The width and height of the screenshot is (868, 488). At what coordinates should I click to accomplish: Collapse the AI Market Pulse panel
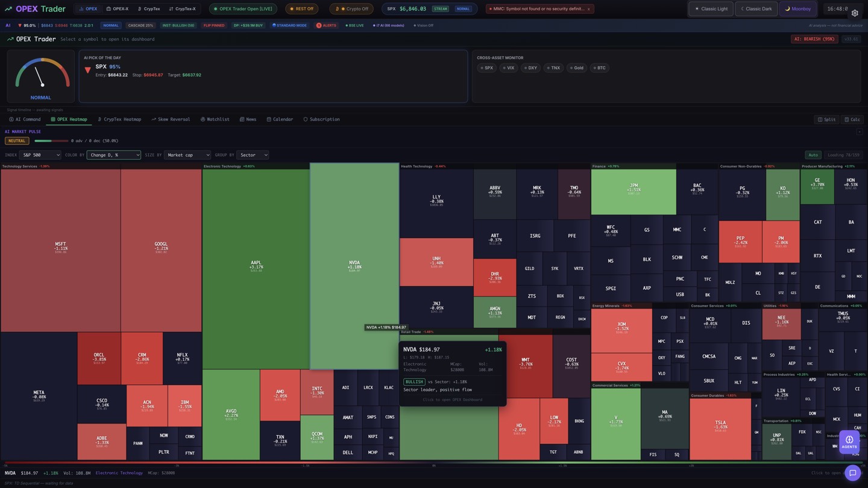860,132
